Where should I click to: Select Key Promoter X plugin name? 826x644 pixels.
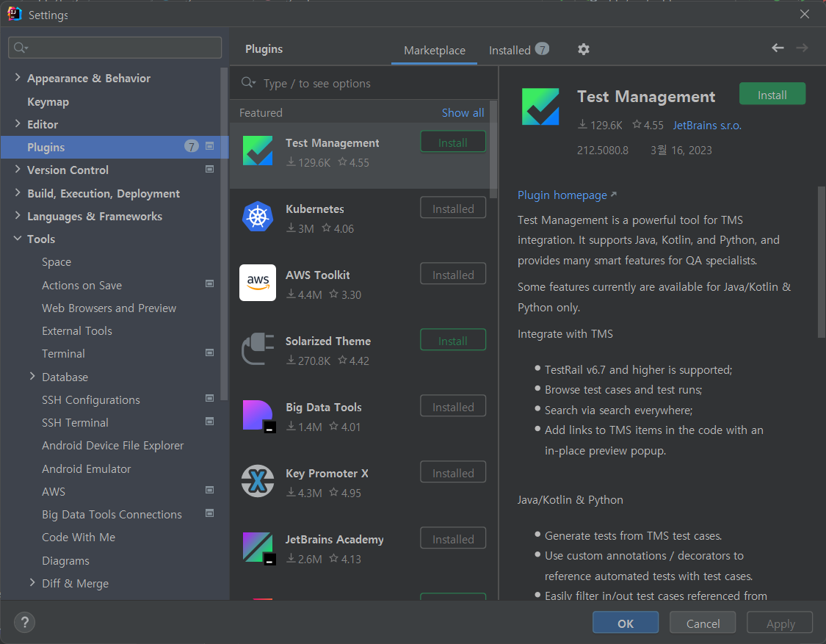coord(327,473)
